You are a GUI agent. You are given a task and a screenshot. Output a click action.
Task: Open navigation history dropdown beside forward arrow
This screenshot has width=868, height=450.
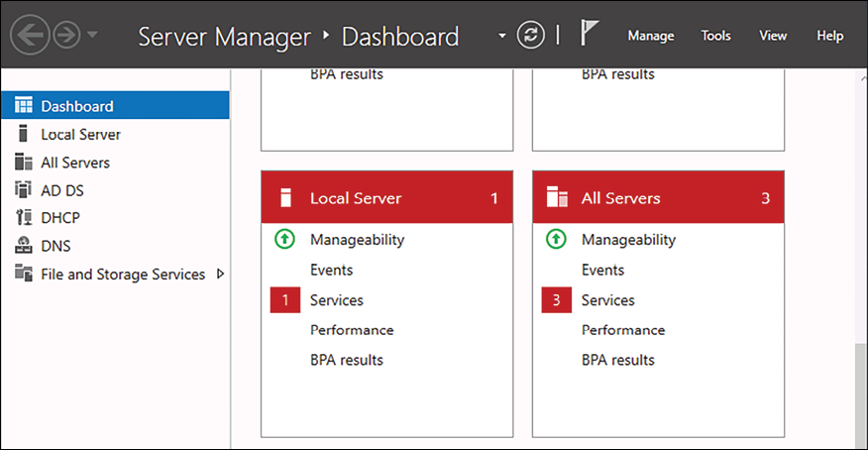click(92, 35)
